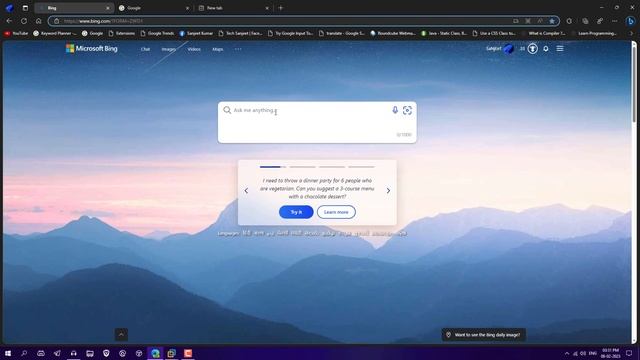Open the Maps menu item
The width and height of the screenshot is (640, 360).
tap(218, 49)
